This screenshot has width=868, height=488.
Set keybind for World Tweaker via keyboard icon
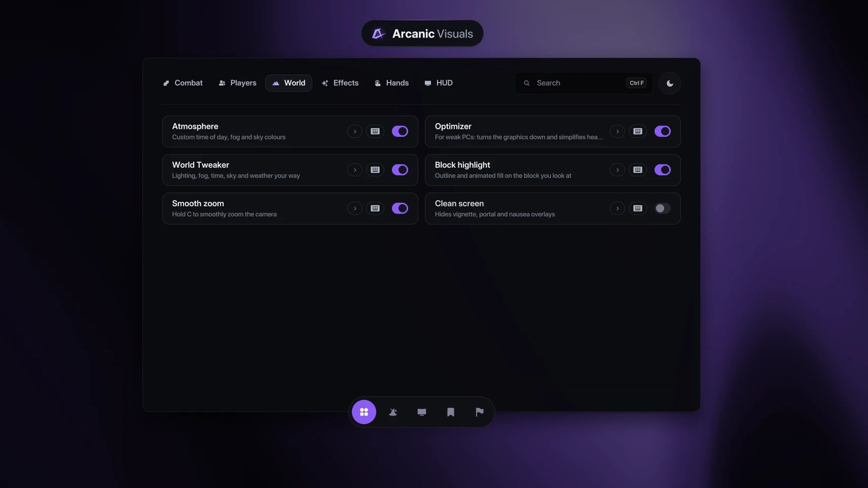tap(375, 170)
